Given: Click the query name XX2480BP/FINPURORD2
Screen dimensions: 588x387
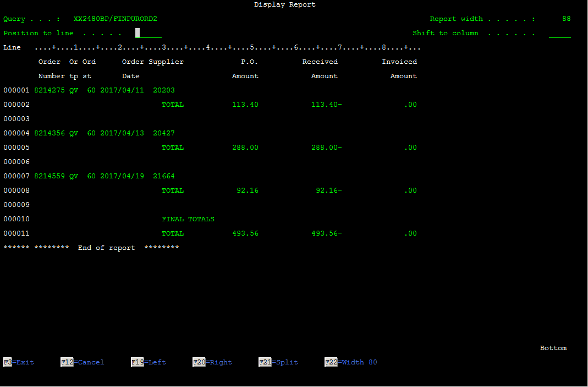Looking at the screenshot, I should [x=116, y=19].
